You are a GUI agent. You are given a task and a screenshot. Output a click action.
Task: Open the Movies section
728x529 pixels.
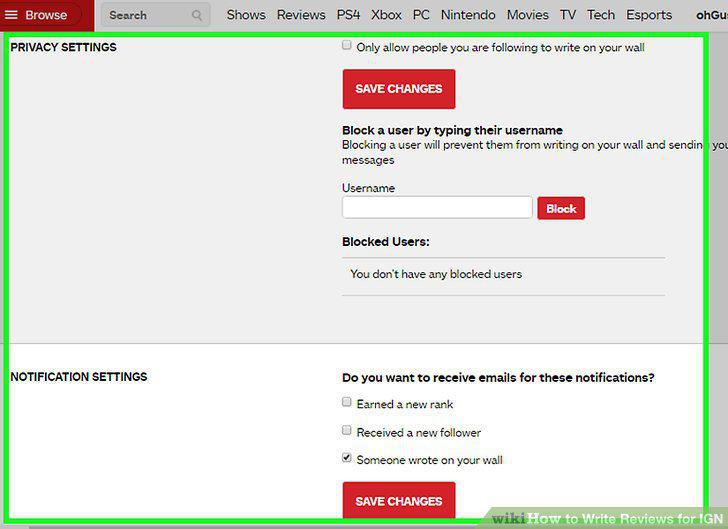[x=527, y=15]
